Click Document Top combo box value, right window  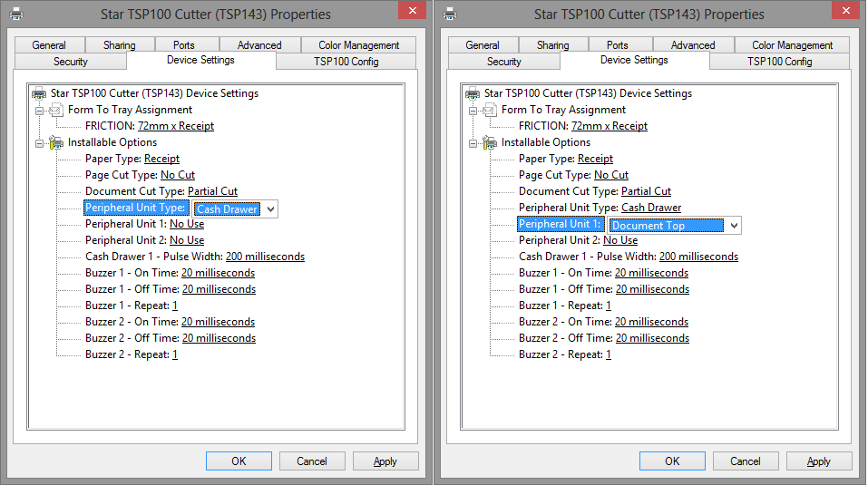point(666,225)
